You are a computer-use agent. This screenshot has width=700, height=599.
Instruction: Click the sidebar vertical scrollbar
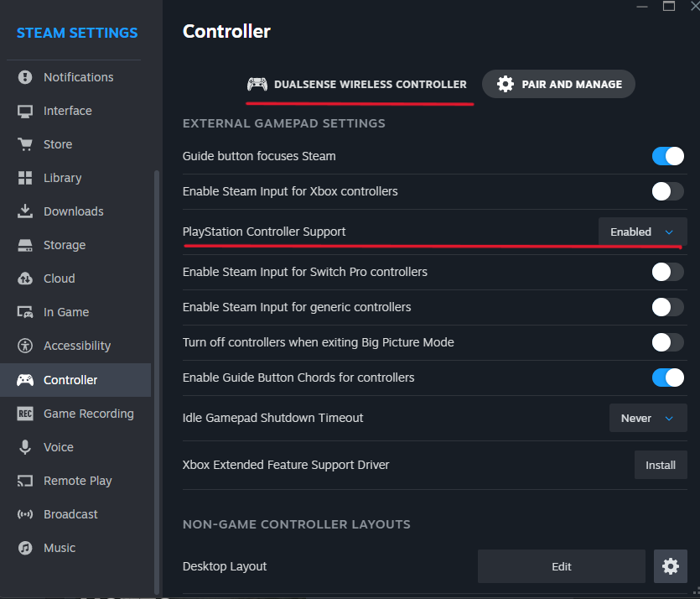click(156, 382)
